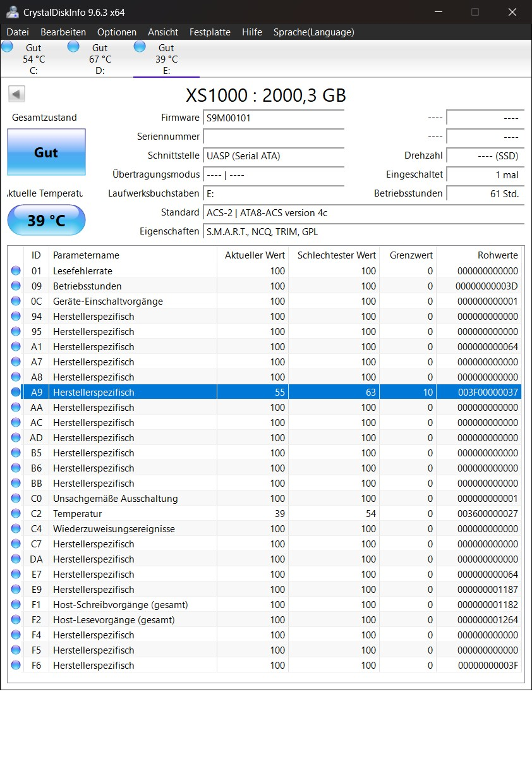Click the status orb for ID A1 row
Screen dimensions: 532x761
16,347
